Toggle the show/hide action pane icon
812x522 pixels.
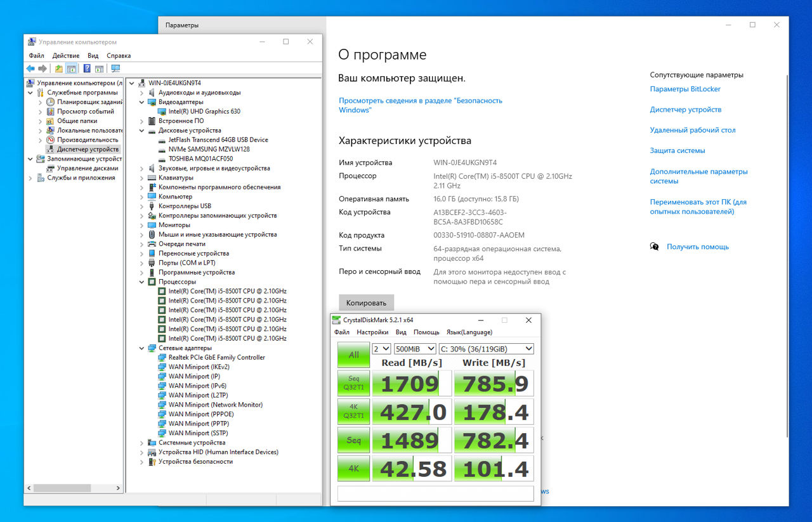[x=100, y=69]
